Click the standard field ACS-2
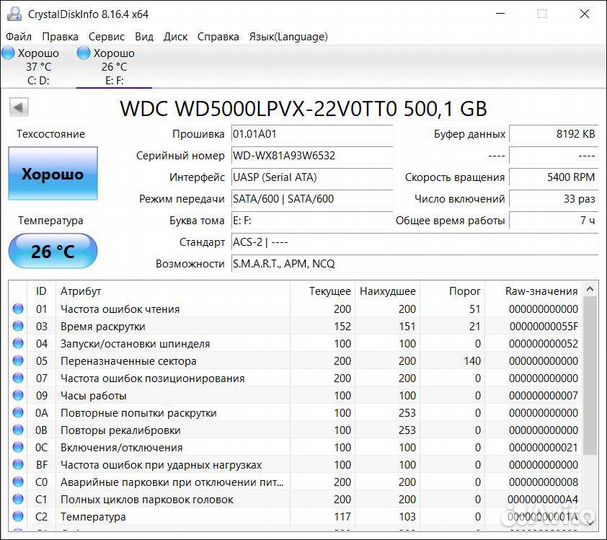The image size is (607, 540). 415,242
